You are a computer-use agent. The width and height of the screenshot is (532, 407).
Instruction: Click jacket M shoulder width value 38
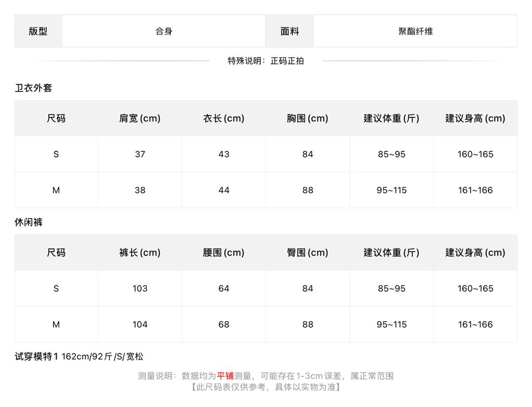[140, 190]
